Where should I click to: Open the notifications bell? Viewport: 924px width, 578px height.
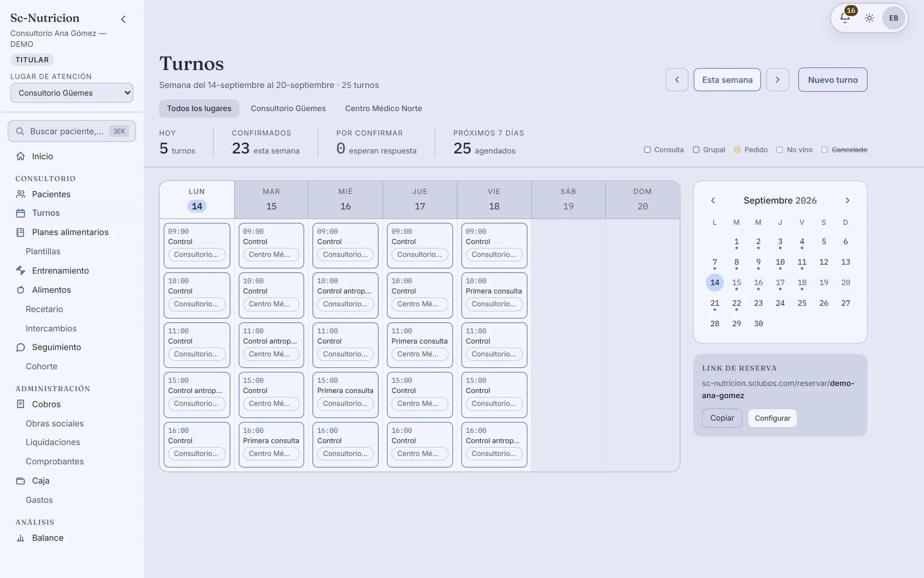tap(845, 18)
